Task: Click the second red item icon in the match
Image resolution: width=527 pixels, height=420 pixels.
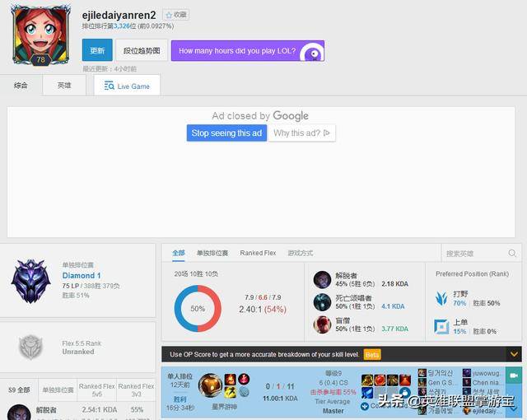Action: point(380,380)
